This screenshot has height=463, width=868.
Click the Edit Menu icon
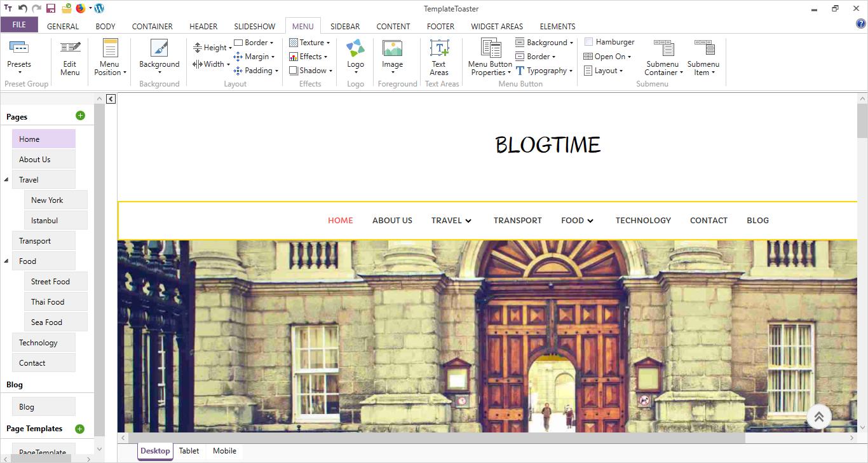[70, 49]
